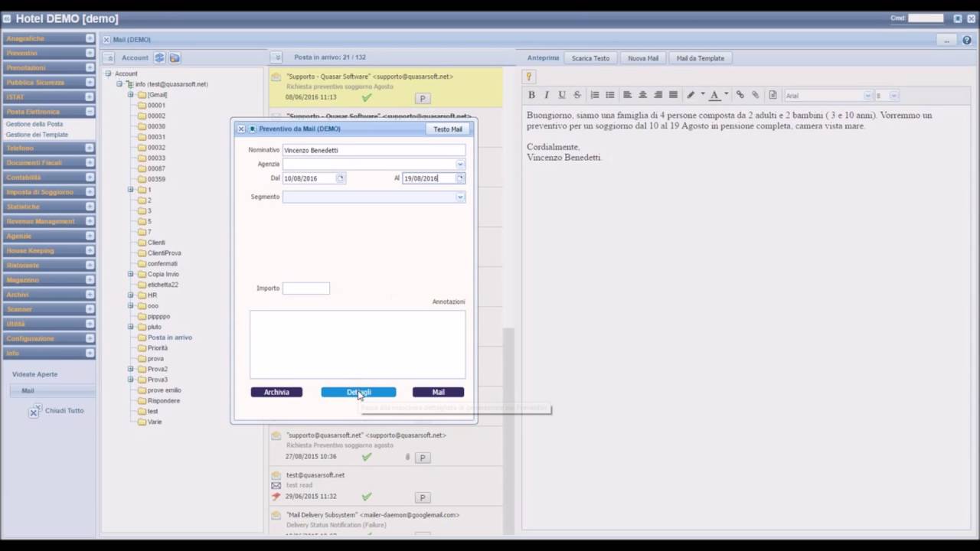Image resolution: width=980 pixels, height=551 pixels.
Task: Click the yellow key icon above the editor
Action: coord(528,77)
